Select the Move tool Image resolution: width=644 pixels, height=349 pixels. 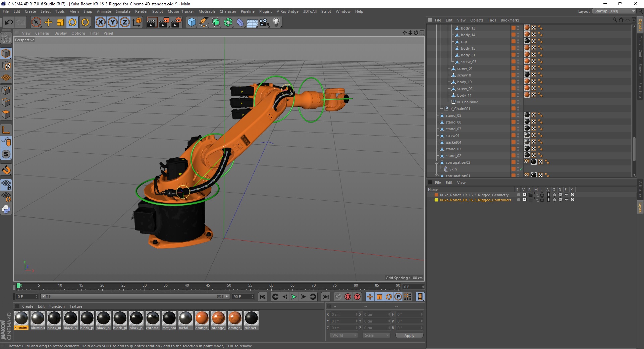pyautogui.click(x=48, y=22)
